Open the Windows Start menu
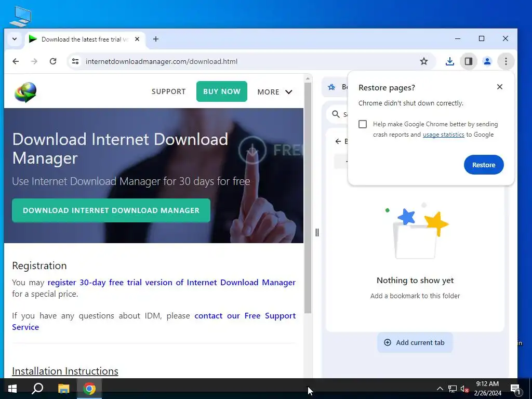This screenshot has width=532, height=399. [x=12, y=389]
